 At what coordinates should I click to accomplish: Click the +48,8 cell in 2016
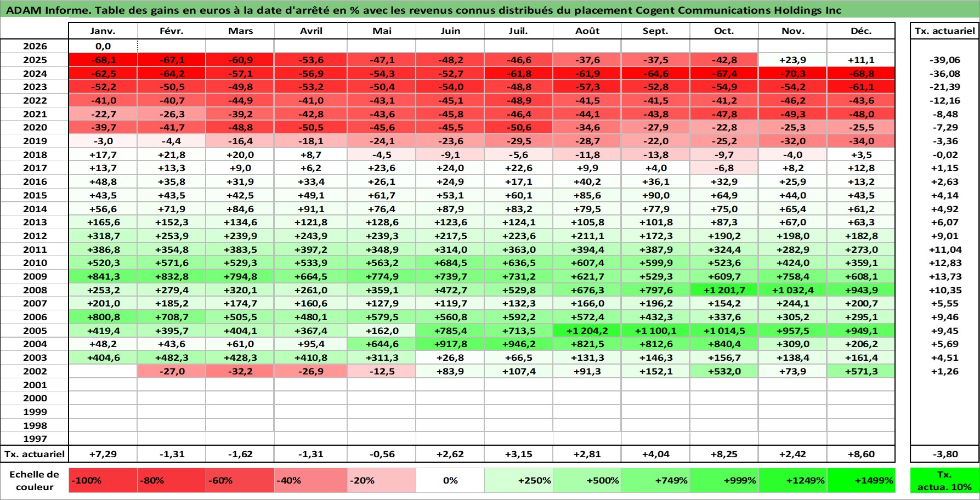(x=103, y=182)
